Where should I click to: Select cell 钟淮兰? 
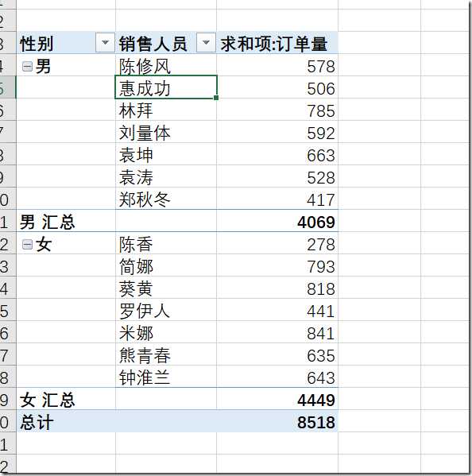tap(166, 377)
